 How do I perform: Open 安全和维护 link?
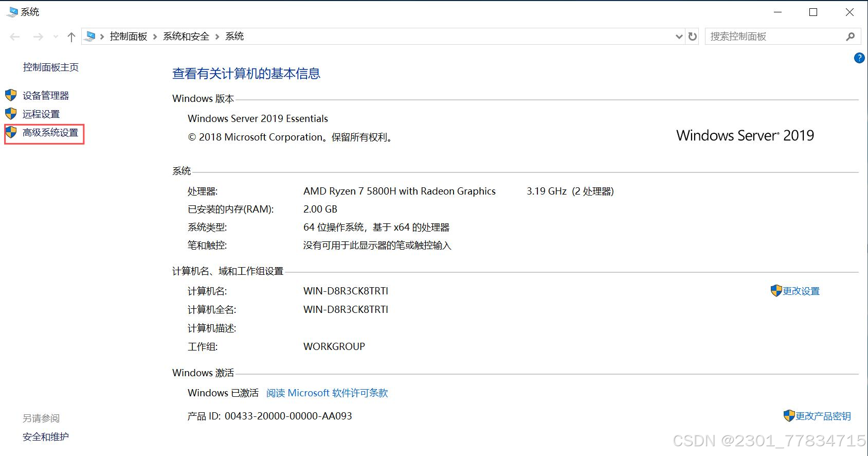46,437
